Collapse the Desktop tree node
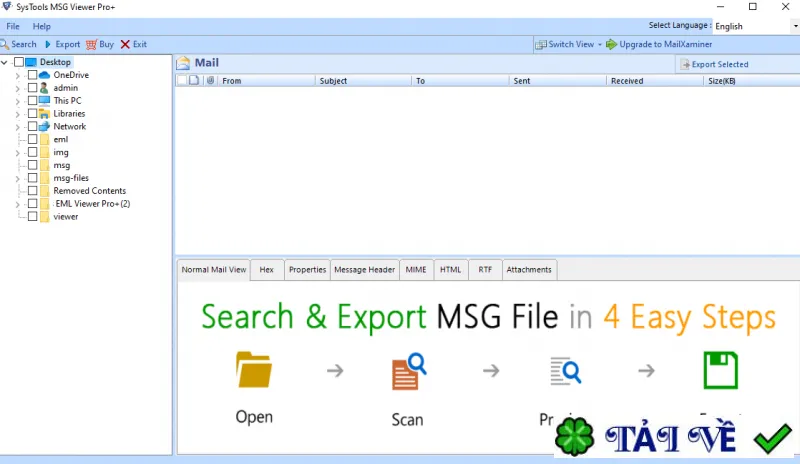 tap(4, 62)
